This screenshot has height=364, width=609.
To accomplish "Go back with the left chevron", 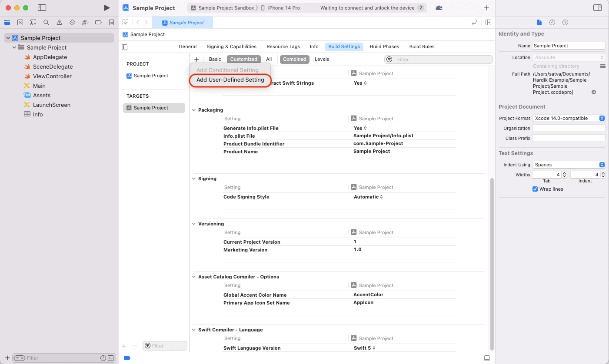I will click(x=138, y=22).
